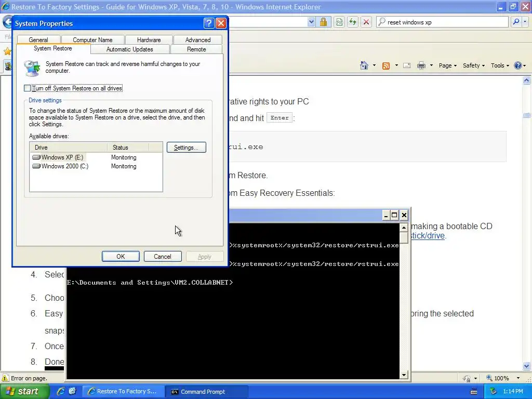532x399 pixels.
Task: Maximize the Command Prompt window
Action: (x=394, y=215)
